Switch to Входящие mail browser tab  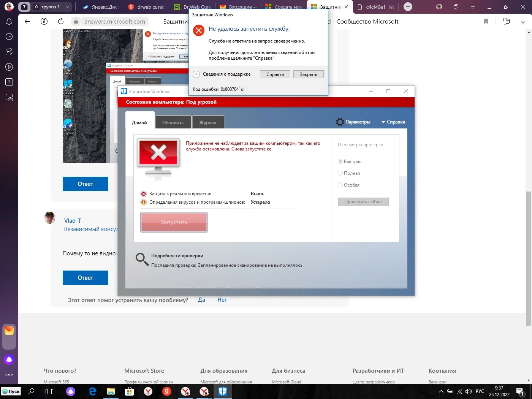click(238, 7)
